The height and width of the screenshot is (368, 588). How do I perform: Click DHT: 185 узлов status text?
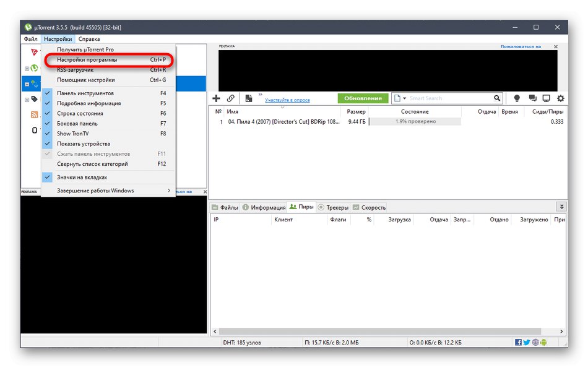[242, 343]
